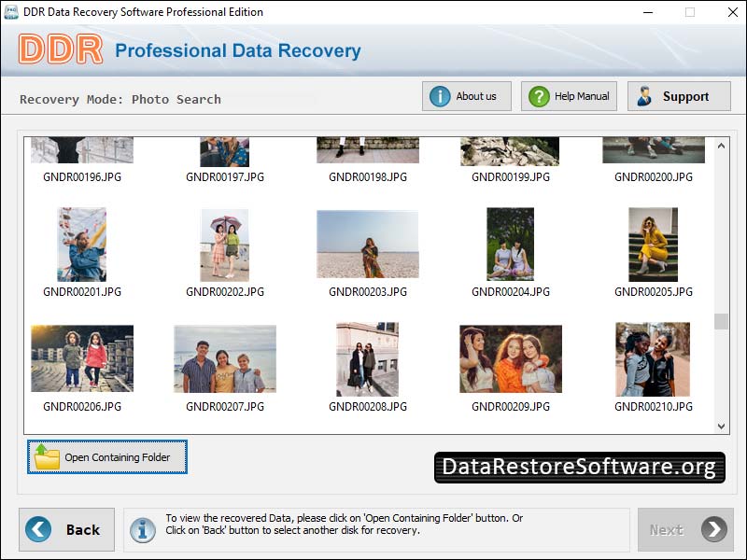Click the disabled Next button label
Screen dimensions: 747x560
click(x=666, y=530)
